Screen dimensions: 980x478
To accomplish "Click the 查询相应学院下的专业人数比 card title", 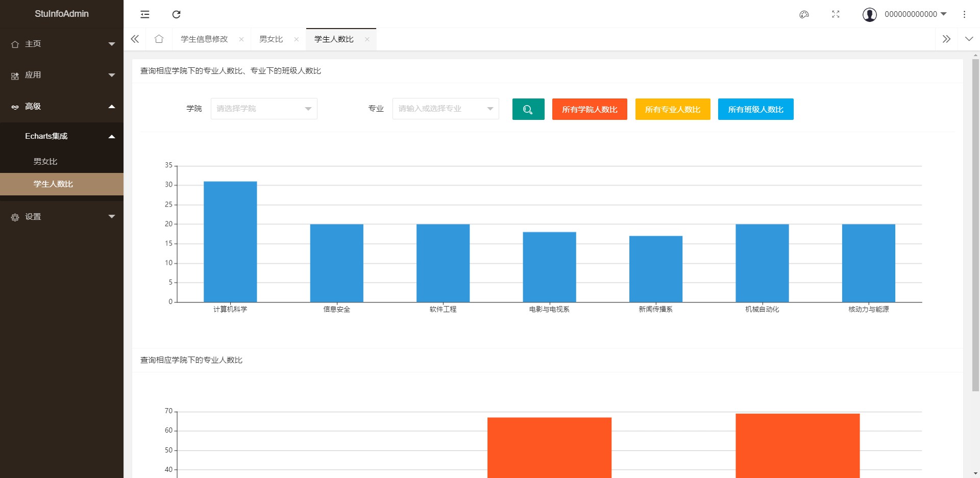I will point(191,360).
